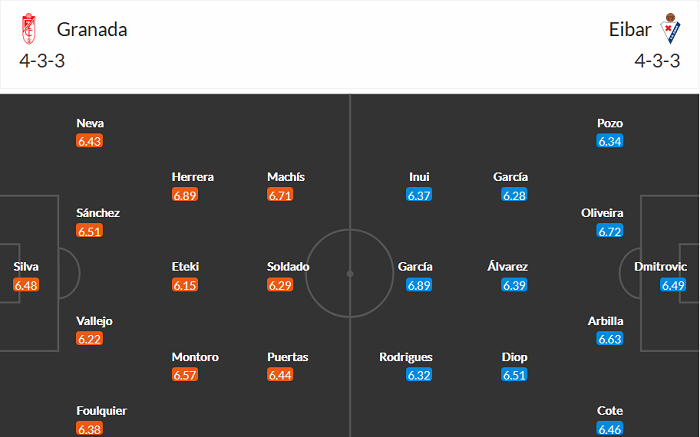Click Machís's 6.71 rating badge
This screenshot has height=437, width=700.
pos(280,195)
